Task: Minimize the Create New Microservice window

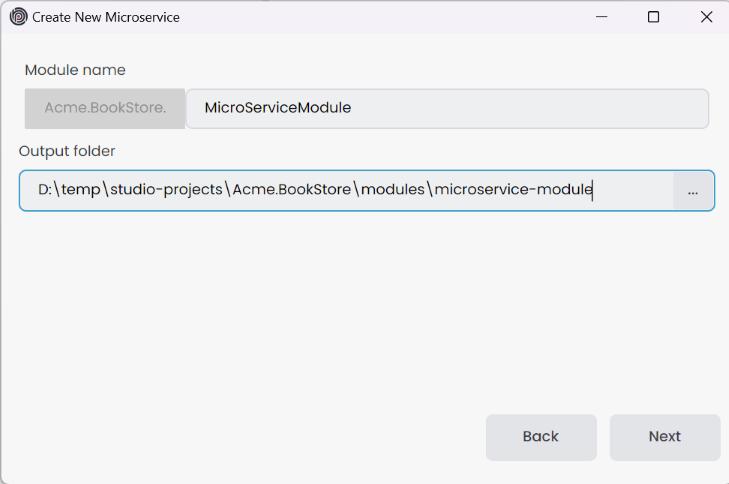Action: click(602, 17)
